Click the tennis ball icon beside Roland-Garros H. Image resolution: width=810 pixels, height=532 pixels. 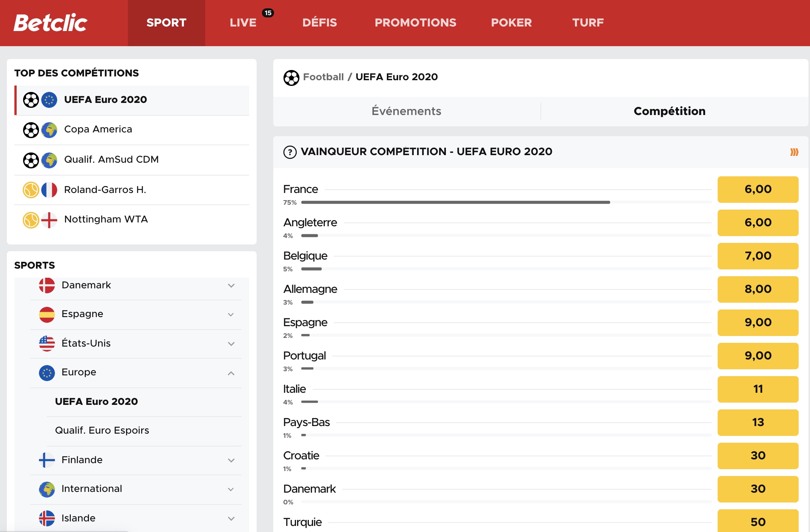coord(31,190)
